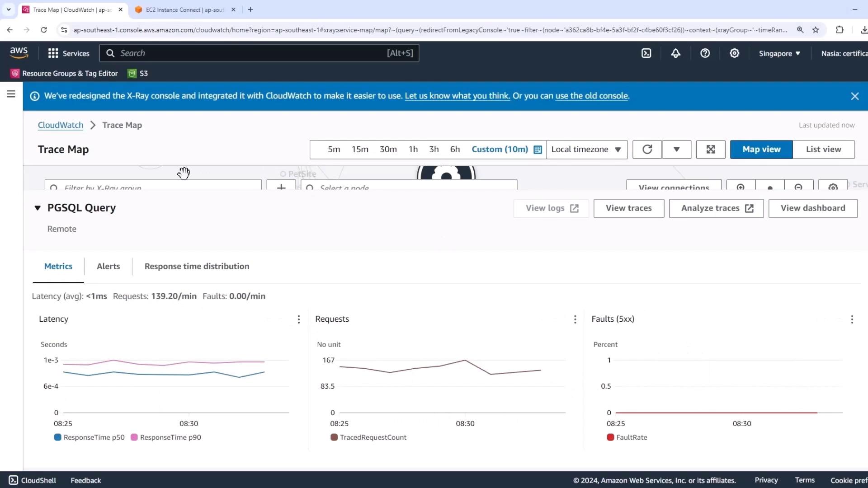The height and width of the screenshot is (488, 868).
Task: Open Latency widget options menu
Action: 299,319
